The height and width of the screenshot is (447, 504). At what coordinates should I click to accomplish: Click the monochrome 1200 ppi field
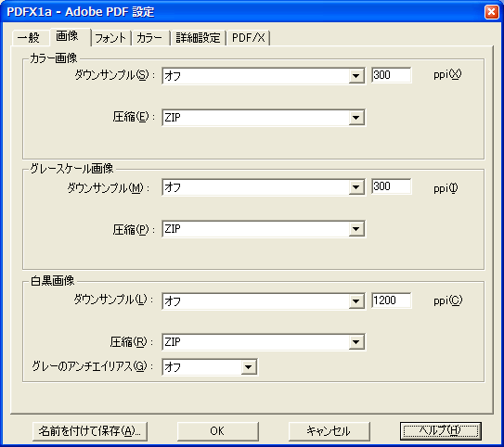click(391, 300)
